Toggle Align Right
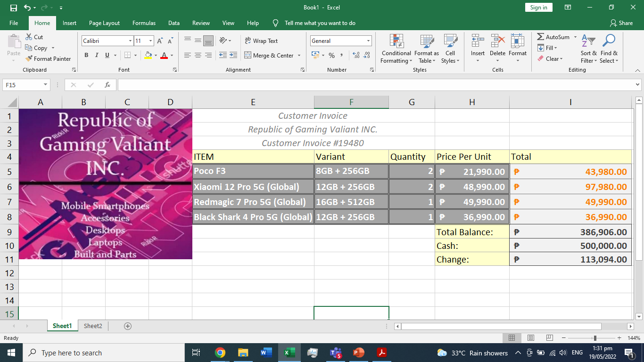The image size is (644, 362). (208, 55)
